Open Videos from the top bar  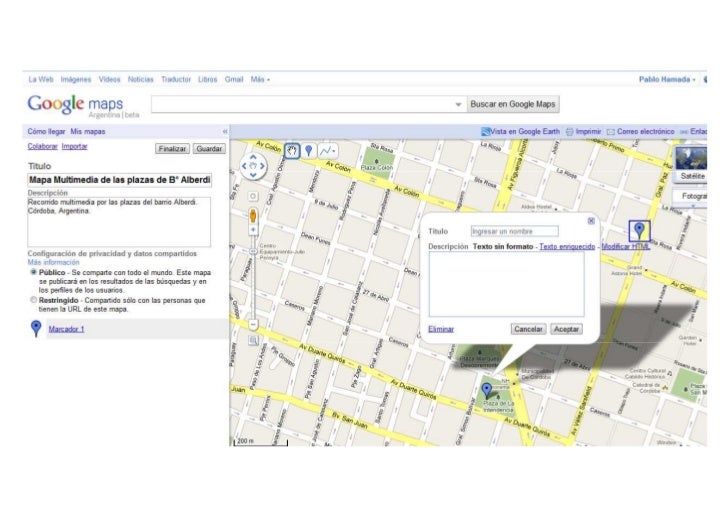coord(109,79)
